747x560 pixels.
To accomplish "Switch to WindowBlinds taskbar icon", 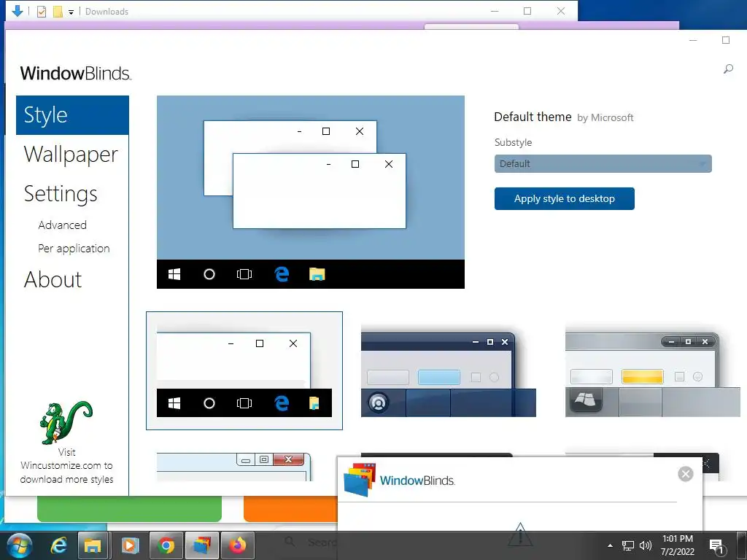I will pyautogui.click(x=202, y=545).
